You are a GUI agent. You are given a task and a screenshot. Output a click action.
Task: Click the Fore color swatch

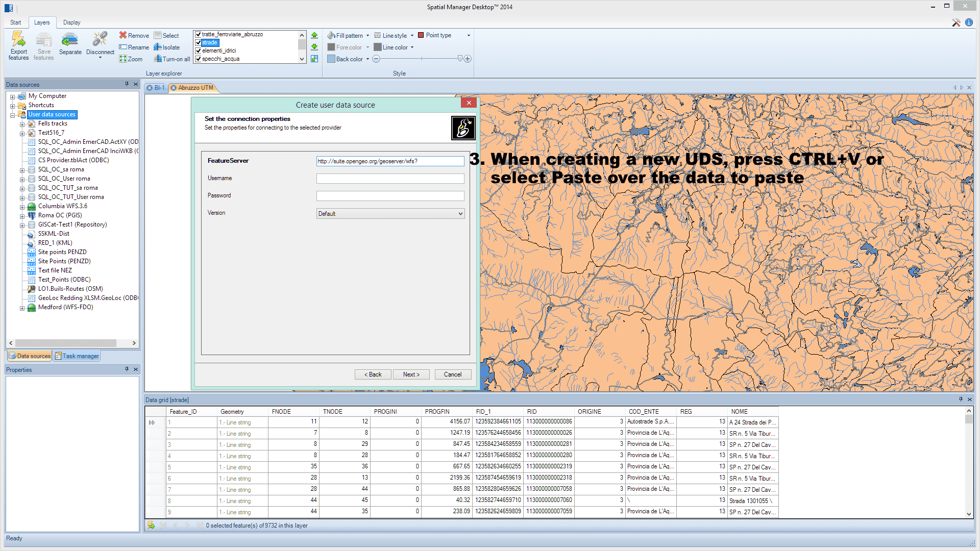pos(331,47)
